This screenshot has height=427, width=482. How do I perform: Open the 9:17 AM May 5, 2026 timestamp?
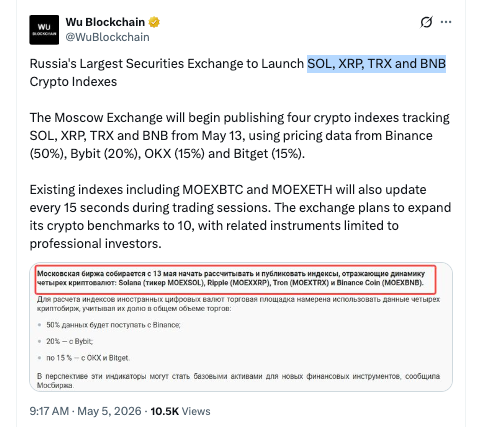tap(85, 411)
